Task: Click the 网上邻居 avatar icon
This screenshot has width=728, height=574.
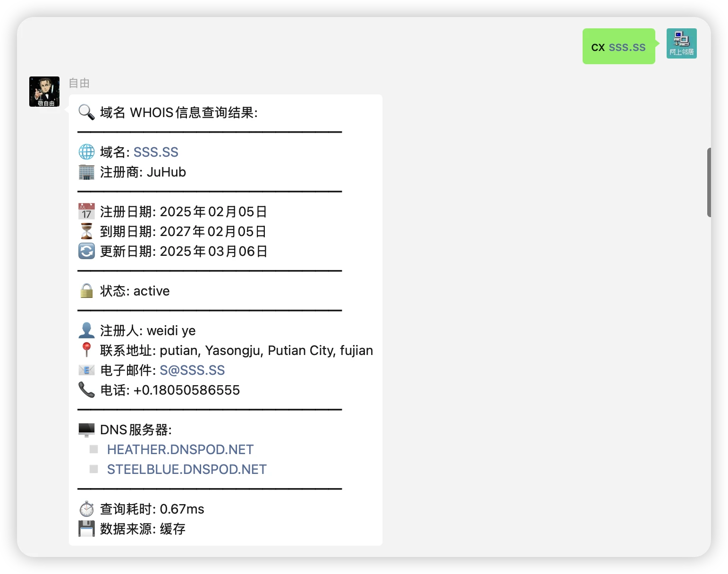Action: point(681,43)
